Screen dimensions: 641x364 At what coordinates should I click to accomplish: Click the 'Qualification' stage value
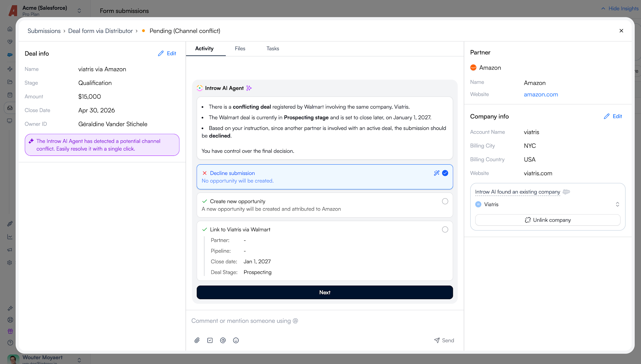coord(95,83)
